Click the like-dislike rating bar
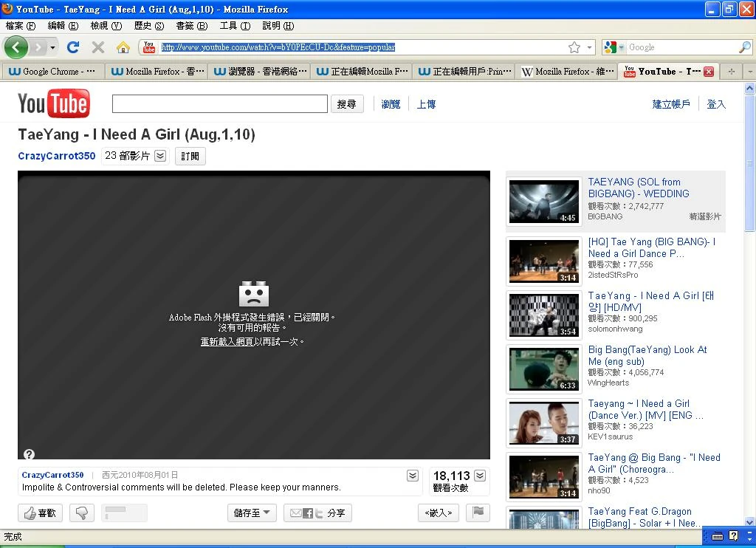 pos(124,513)
